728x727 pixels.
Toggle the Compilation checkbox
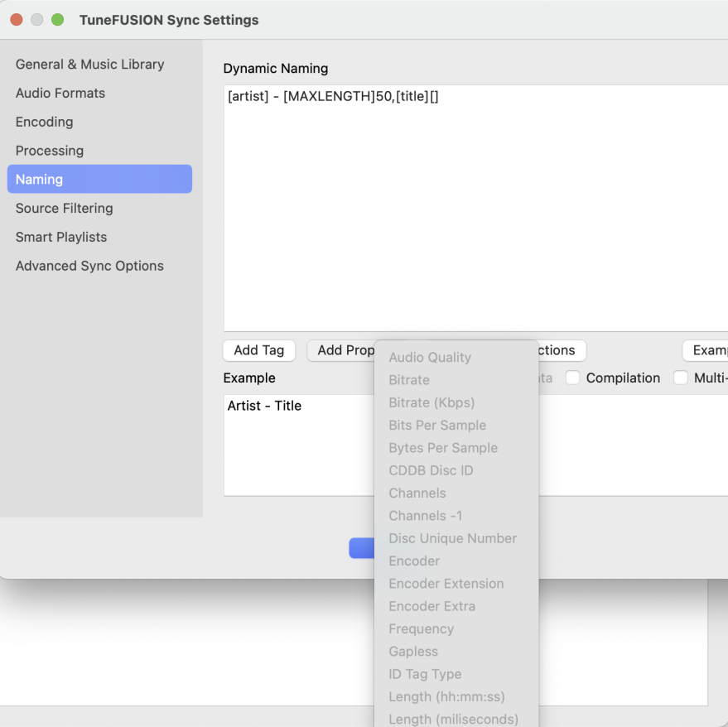pyautogui.click(x=572, y=378)
